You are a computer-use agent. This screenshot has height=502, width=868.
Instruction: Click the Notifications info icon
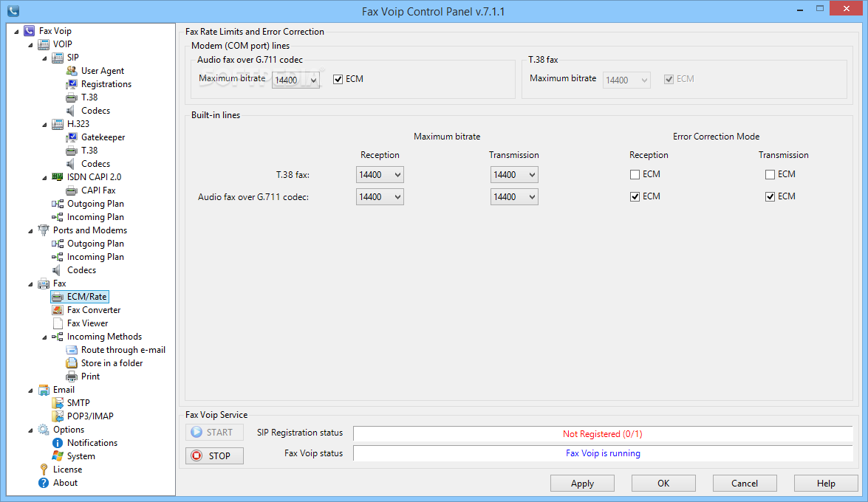click(x=58, y=443)
